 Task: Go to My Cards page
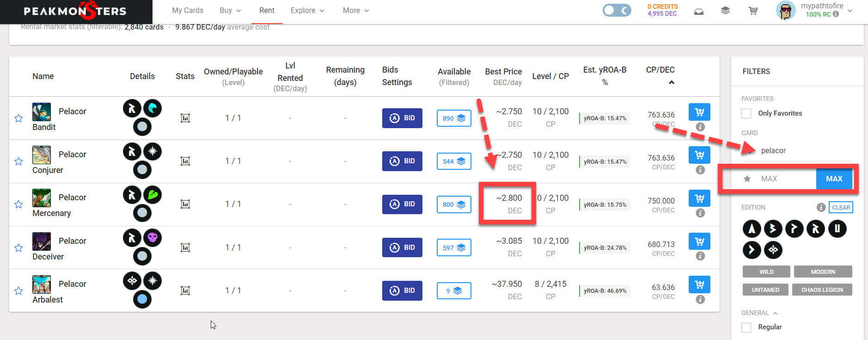click(188, 11)
